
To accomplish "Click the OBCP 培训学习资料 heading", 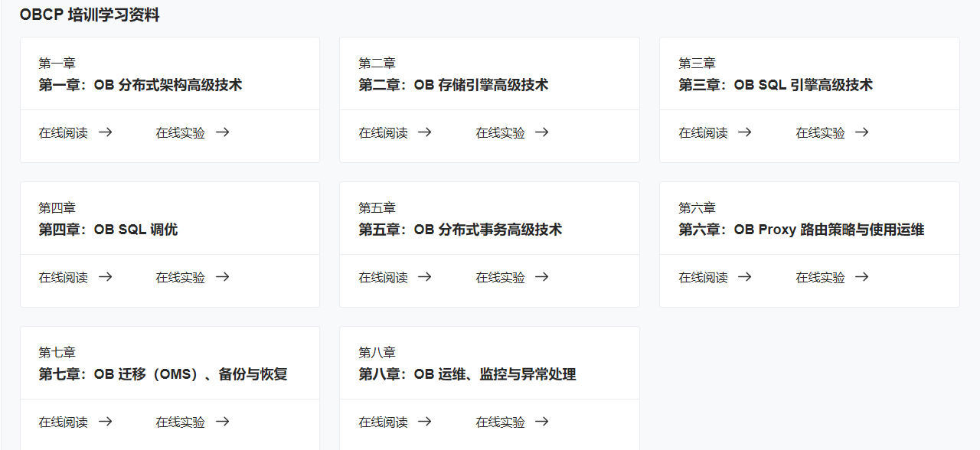I will point(90,15).
